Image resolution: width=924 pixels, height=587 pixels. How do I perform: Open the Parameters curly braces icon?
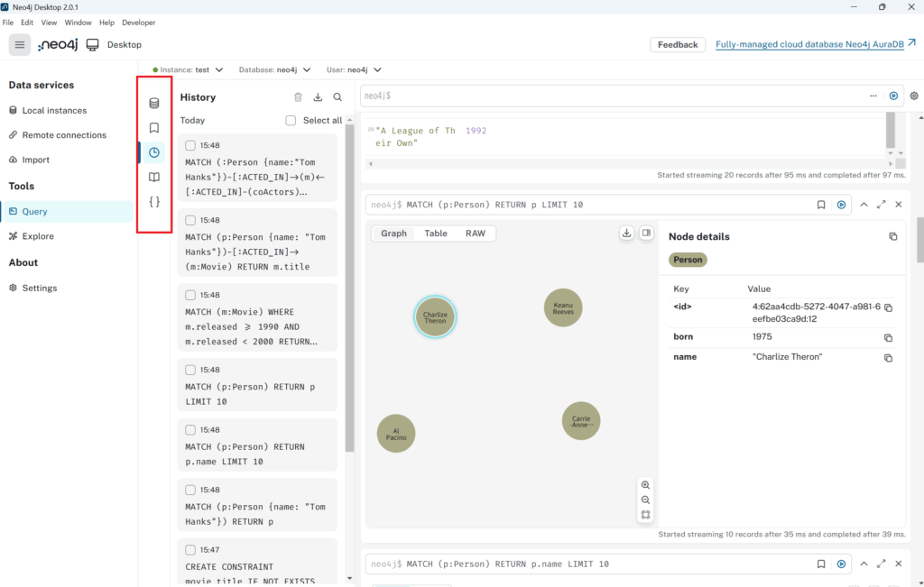154,202
